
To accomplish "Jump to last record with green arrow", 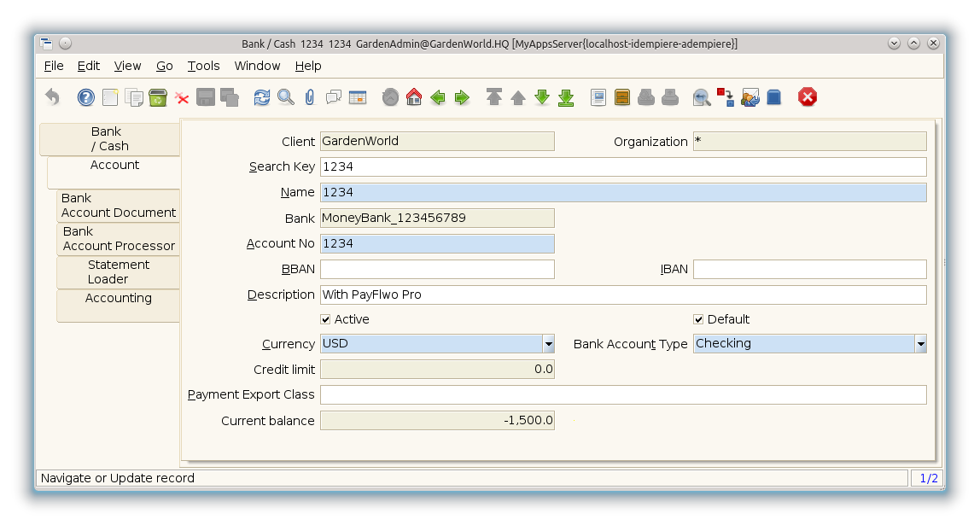I will (x=566, y=97).
